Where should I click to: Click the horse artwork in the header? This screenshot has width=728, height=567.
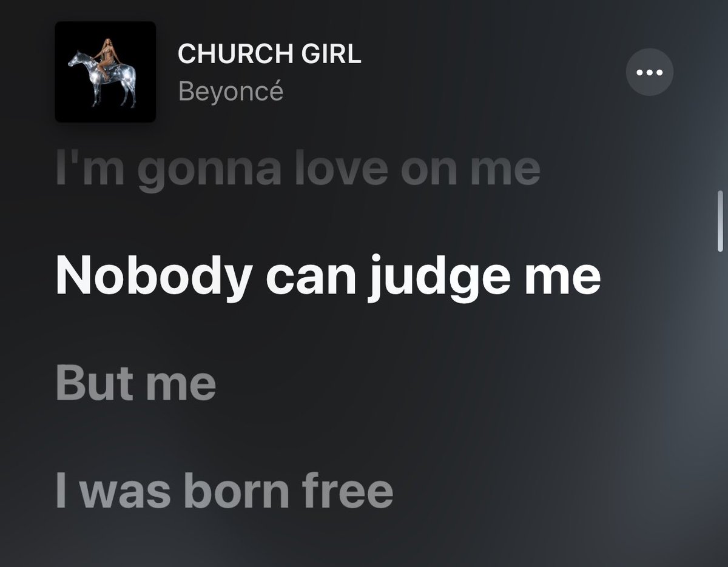click(x=106, y=72)
